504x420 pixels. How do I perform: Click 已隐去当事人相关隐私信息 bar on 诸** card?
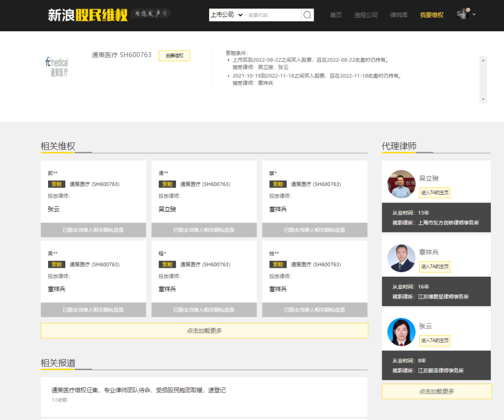click(x=204, y=230)
